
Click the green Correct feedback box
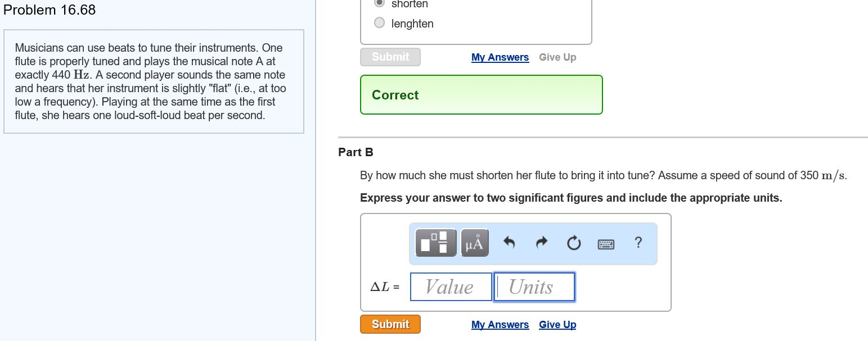(x=481, y=95)
